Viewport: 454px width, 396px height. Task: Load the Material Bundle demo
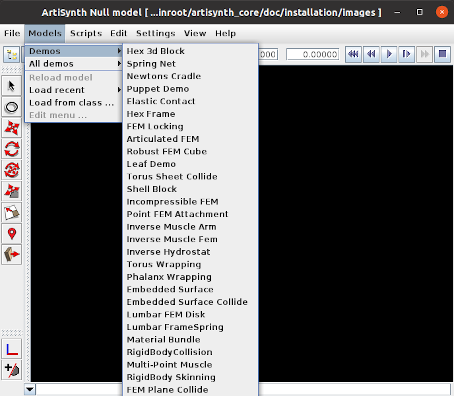(191, 340)
